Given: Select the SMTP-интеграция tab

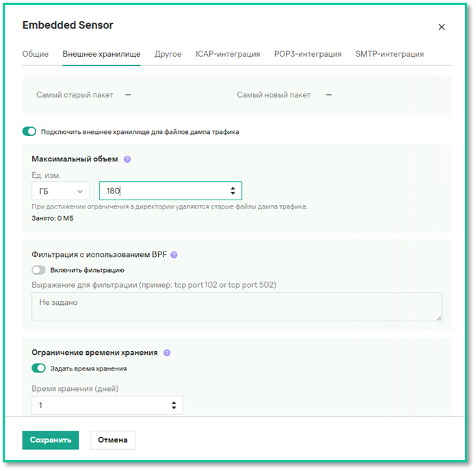Looking at the screenshot, I should [389, 54].
